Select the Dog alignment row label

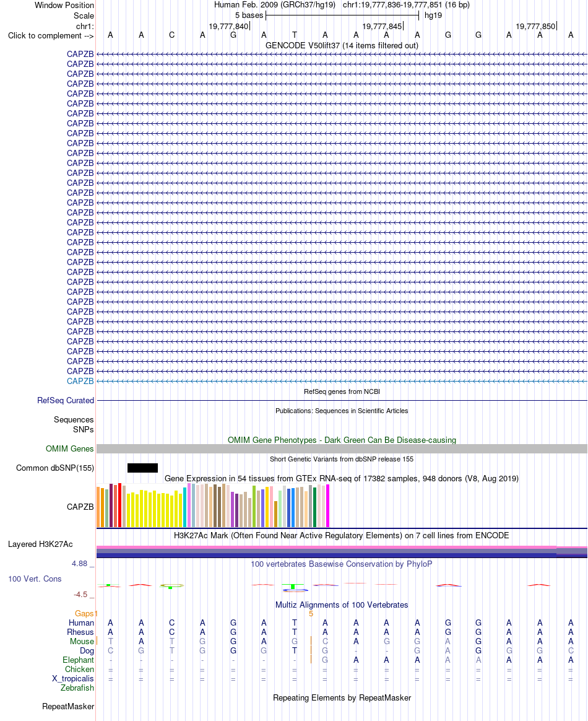coord(87,650)
